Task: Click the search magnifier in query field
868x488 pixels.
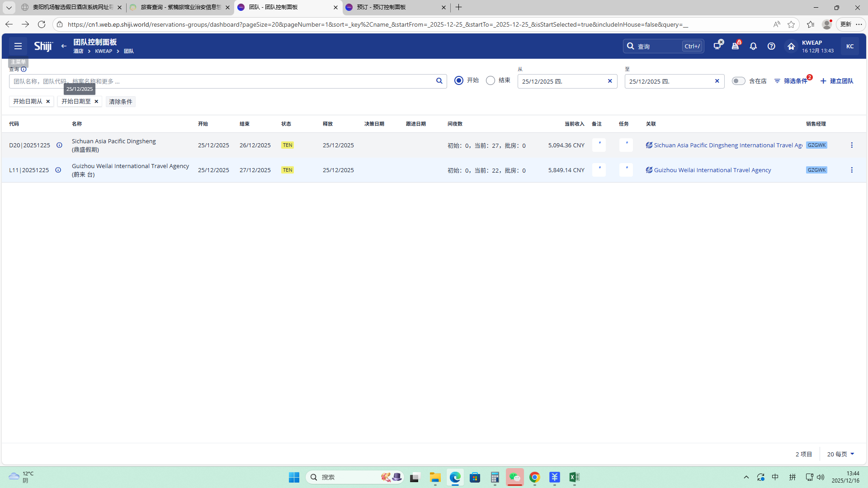Action: (x=439, y=81)
